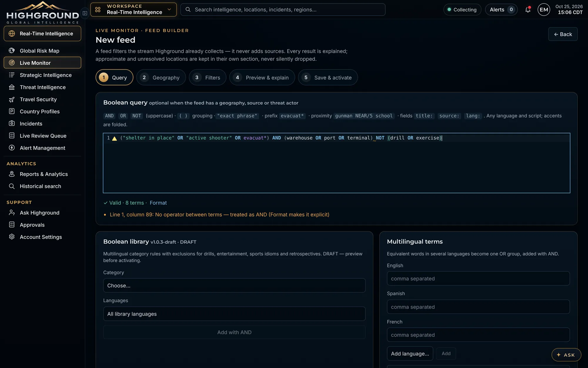
Task: Go to step 2 Geography tab
Action: pyautogui.click(x=161, y=77)
